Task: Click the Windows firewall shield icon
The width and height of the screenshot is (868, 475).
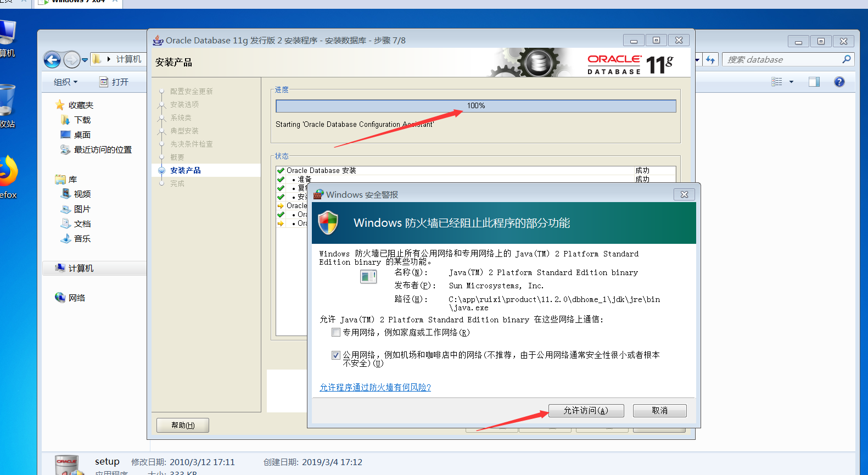Action: [x=328, y=222]
